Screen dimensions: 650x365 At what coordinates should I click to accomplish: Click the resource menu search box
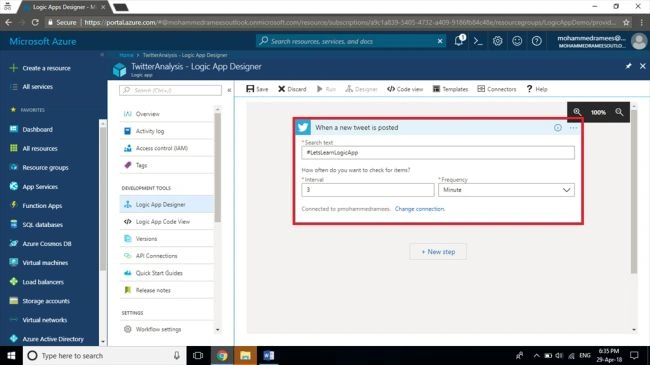[170, 90]
